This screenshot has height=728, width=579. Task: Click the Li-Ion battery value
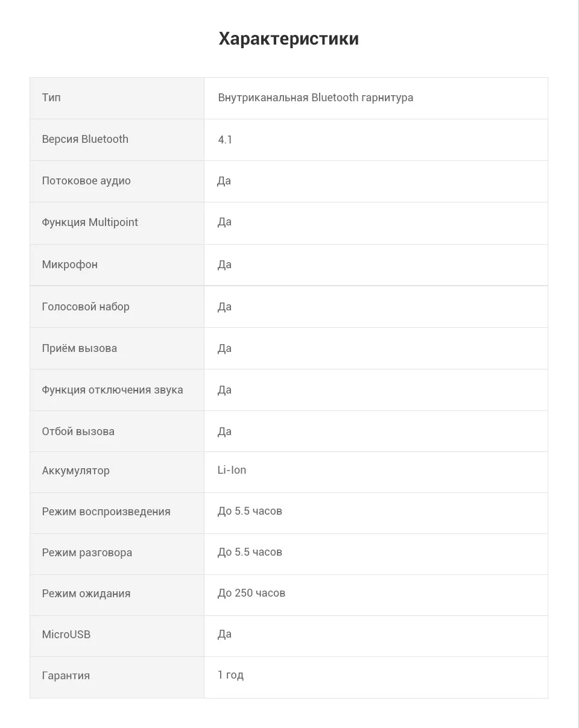coord(232,470)
